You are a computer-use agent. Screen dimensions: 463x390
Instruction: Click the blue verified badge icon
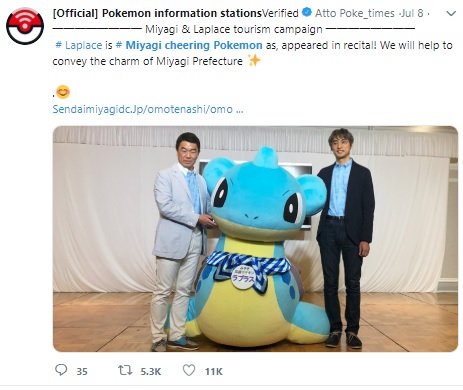[x=307, y=13]
